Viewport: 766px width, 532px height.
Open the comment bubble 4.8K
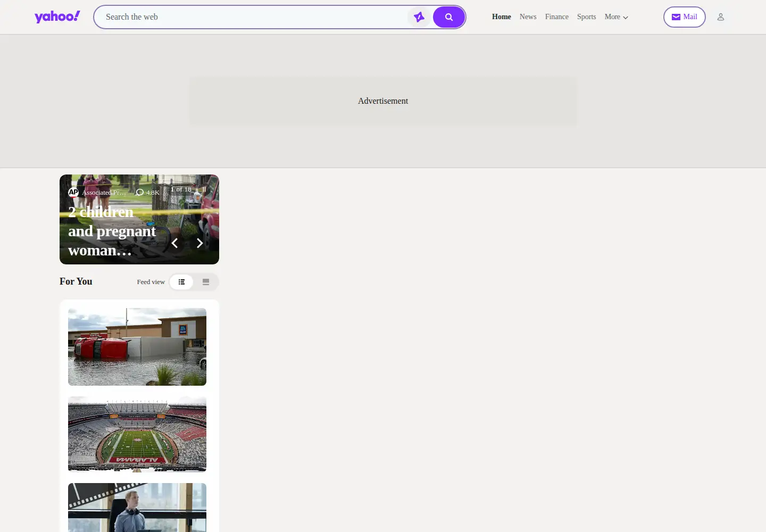pos(147,193)
